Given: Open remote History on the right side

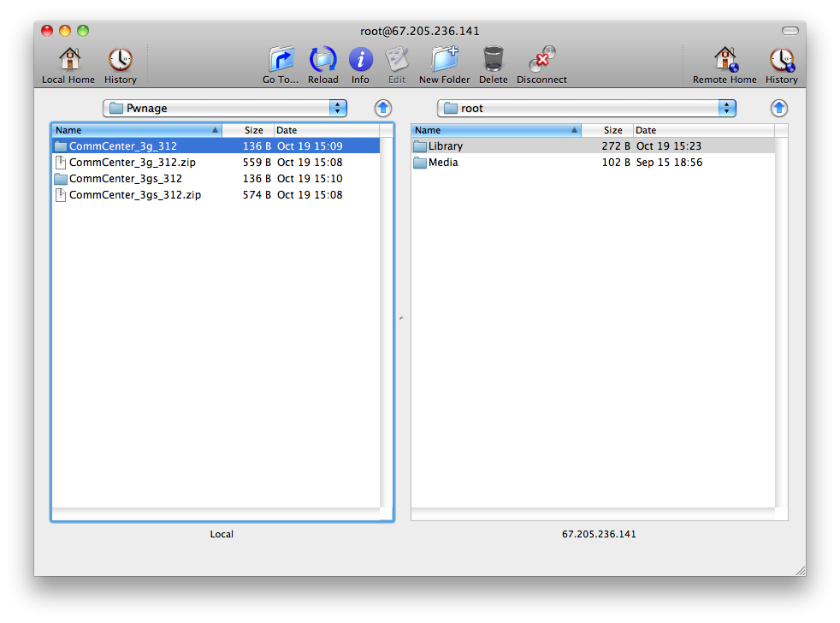Looking at the screenshot, I should click(x=781, y=60).
